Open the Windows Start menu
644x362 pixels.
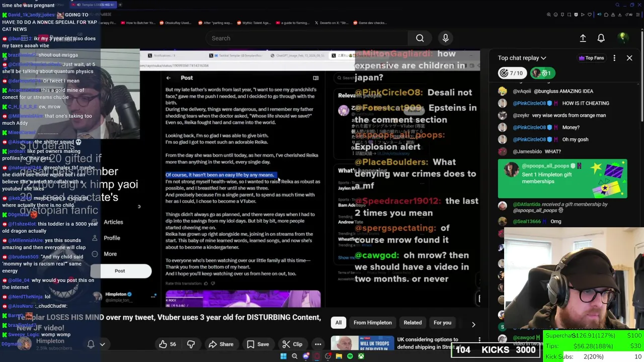(x=283, y=356)
